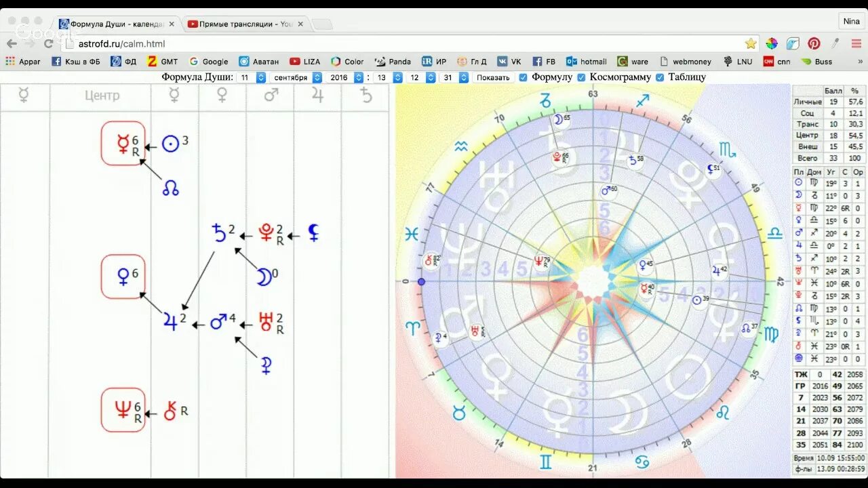
Task: Open the Appar apps bookmark
Action: [x=23, y=61]
